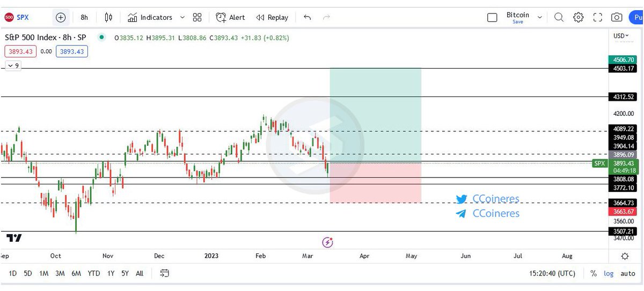This screenshot has height=291, width=644.
Task: Click the Publish button
Action: [636, 17]
